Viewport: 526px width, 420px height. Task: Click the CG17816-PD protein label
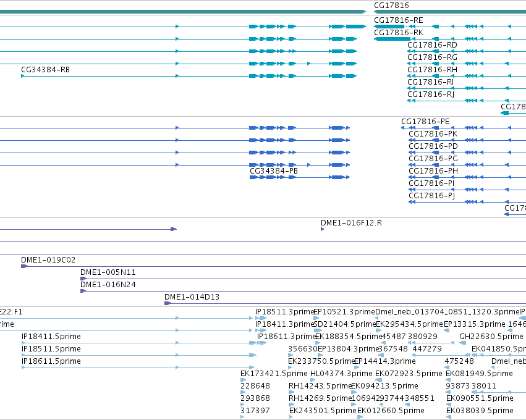pyautogui.click(x=433, y=146)
